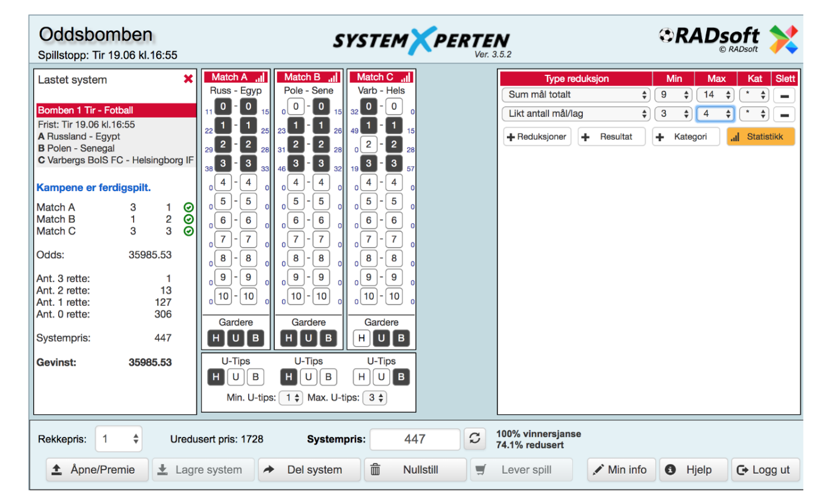This screenshot has width=831, height=504.
Task: Open the Likt antall mål/lag type dropdown
Action: pyautogui.click(x=576, y=113)
